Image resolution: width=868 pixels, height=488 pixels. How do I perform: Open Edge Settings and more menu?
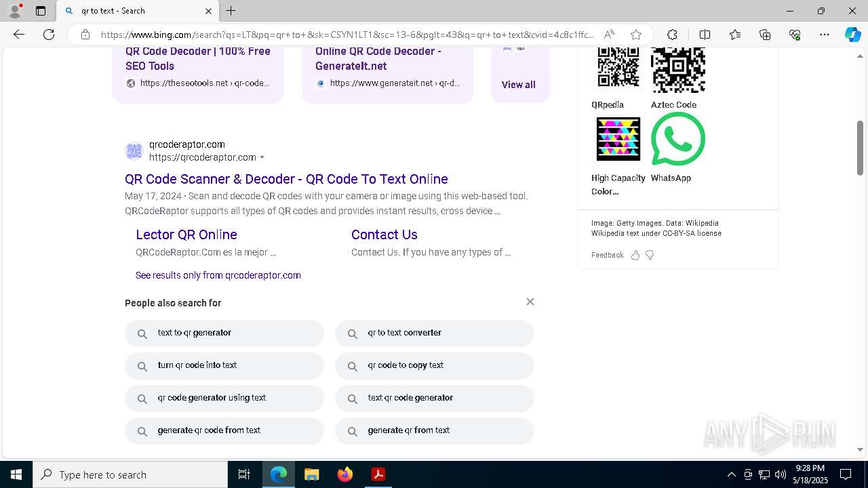(x=825, y=35)
